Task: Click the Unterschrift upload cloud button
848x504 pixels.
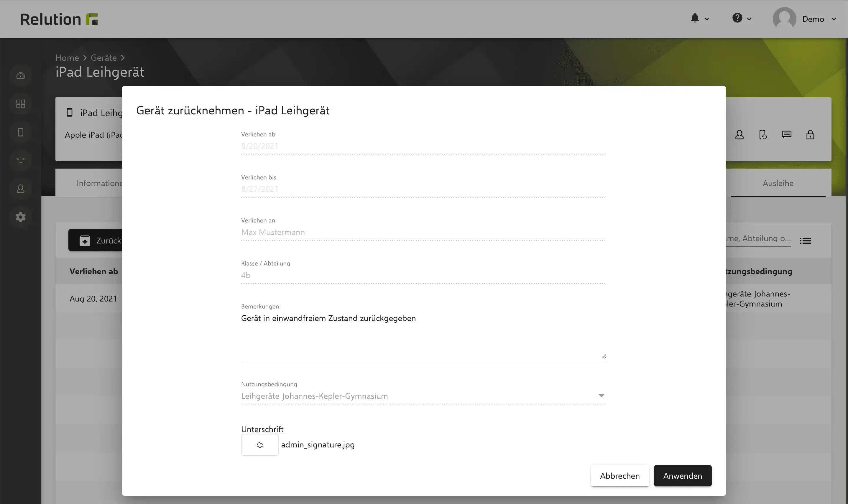Action: click(260, 445)
